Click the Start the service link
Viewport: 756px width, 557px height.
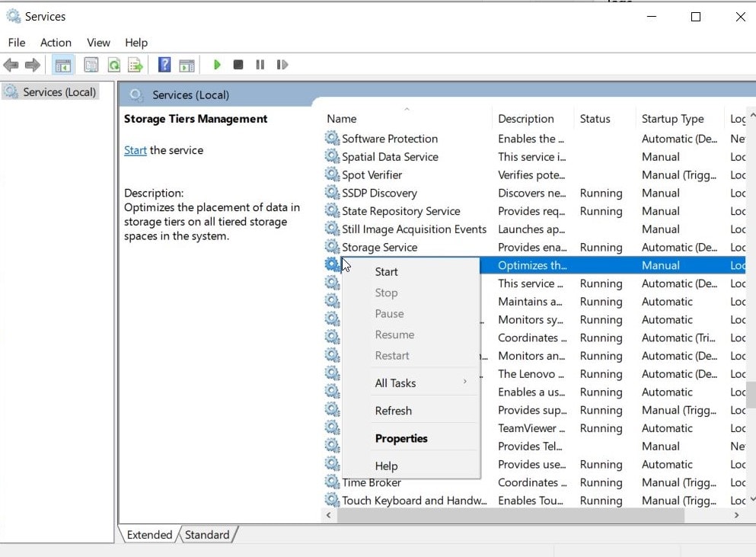pos(135,150)
